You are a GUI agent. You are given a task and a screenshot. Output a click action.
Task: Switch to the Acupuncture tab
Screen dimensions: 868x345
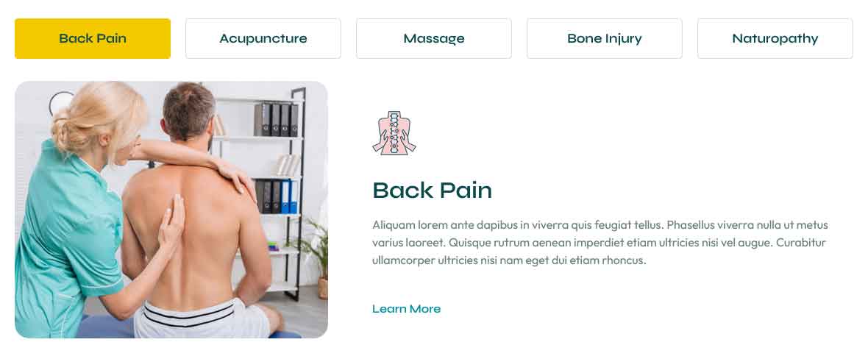(263, 38)
